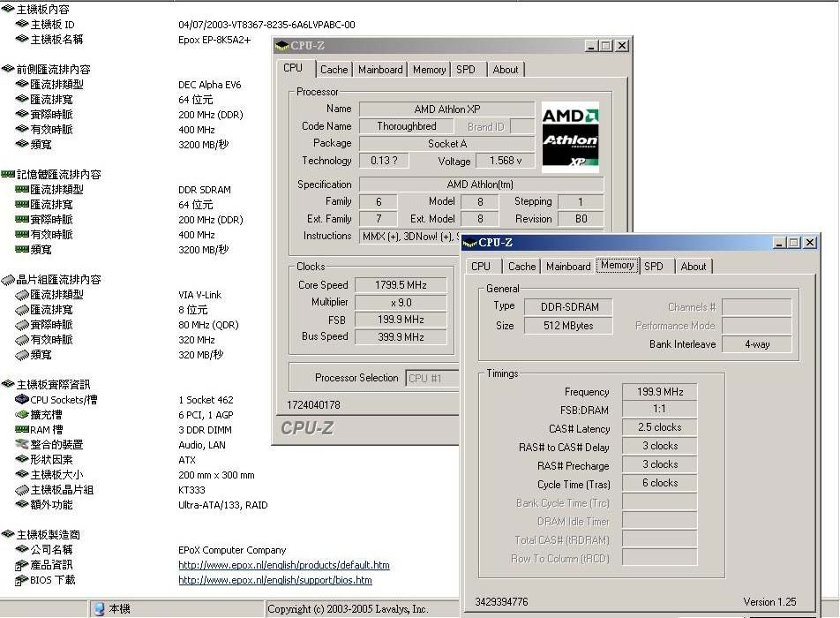Click the icon beside 主機板 ID row
This screenshot has width=840, height=618.
(x=22, y=24)
